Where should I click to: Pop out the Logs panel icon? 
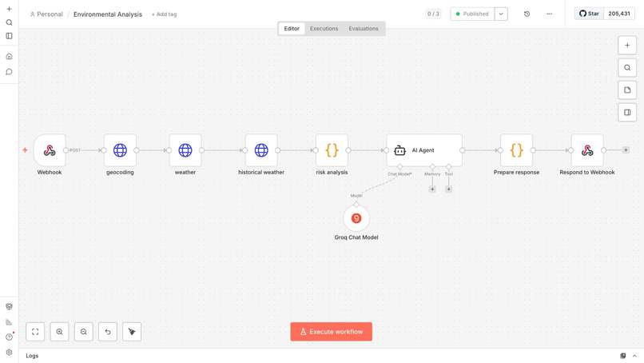coord(623,356)
